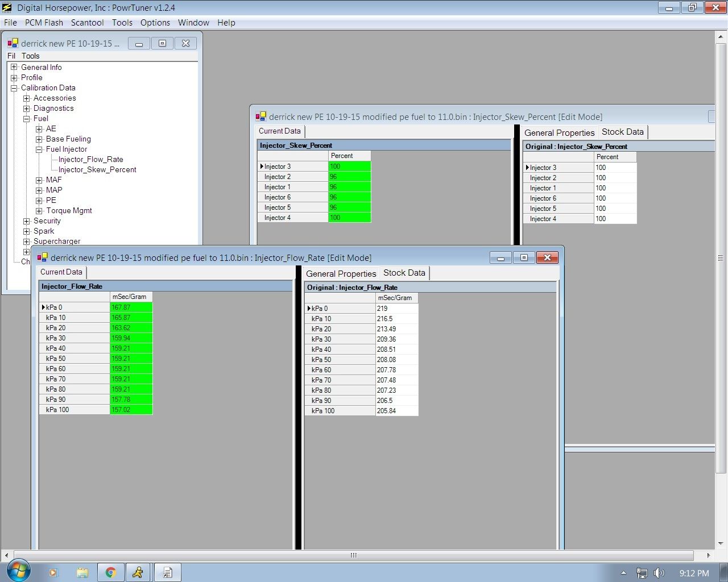The height and width of the screenshot is (582, 728).
Task: Open the File menu
Action: pos(10,23)
